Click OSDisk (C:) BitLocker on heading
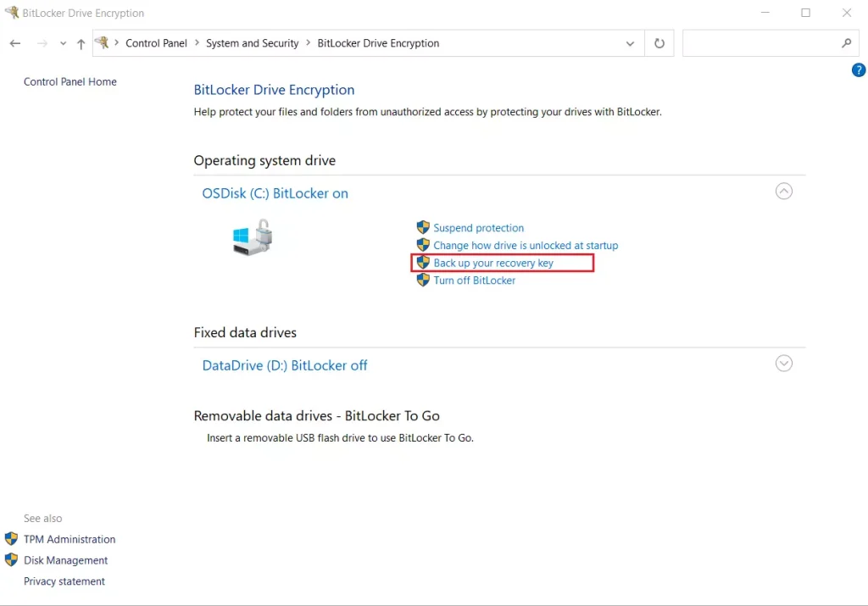Image resolution: width=868 pixels, height=606 pixels. pos(275,193)
